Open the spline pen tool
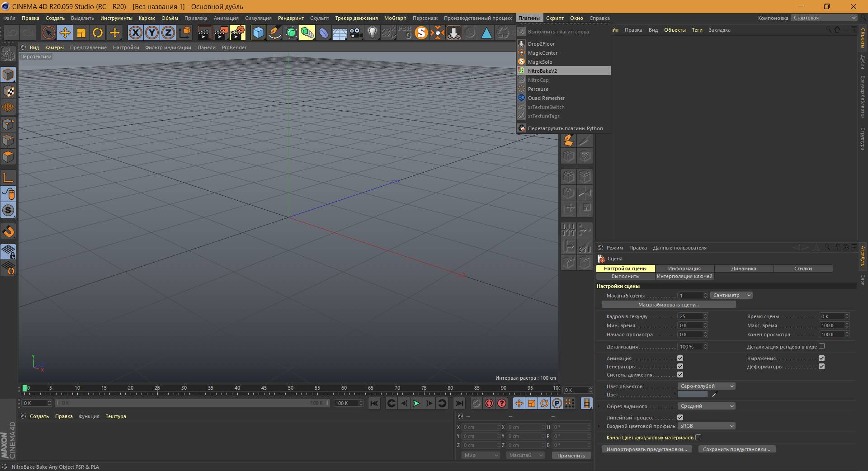This screenshot has width=868, height=471. tap(274, 33)
